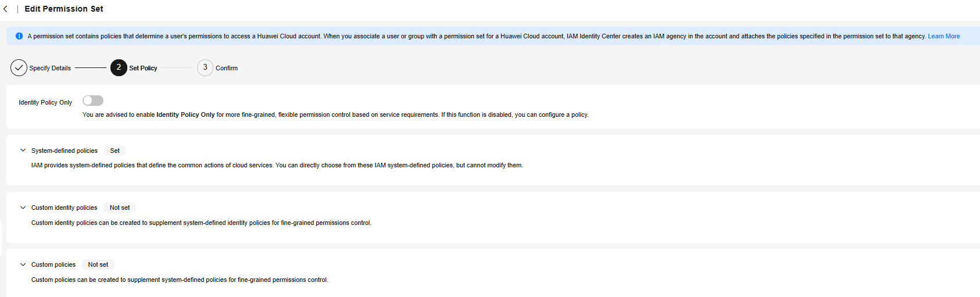Go back using the left arrow icon

tap(6, 9)
